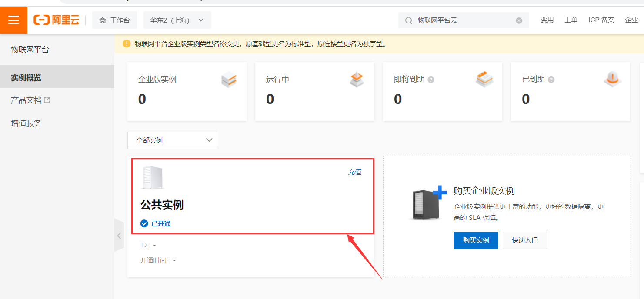
Task: Click the blue 购买实例 button
Action: click(476, 240)
